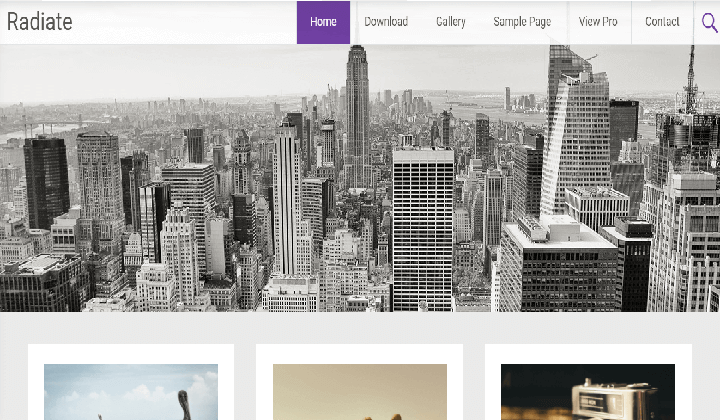Go to the Home menu item
This screenshot has width=720, height=420.
click(323, 22)
